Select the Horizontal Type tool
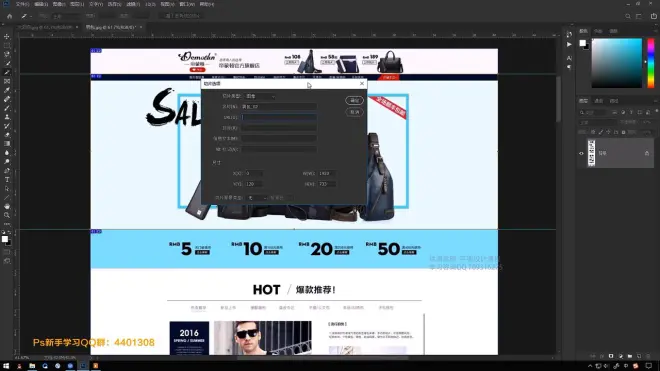660x371 pixels. tap(7, 180)
